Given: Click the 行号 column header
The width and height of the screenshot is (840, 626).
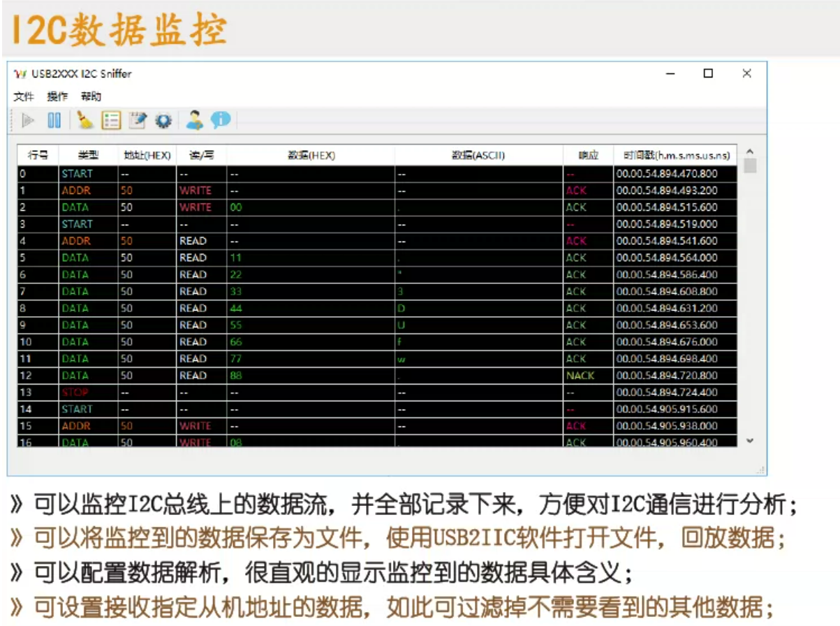Looking at the screenshot, I should [38, 156].
